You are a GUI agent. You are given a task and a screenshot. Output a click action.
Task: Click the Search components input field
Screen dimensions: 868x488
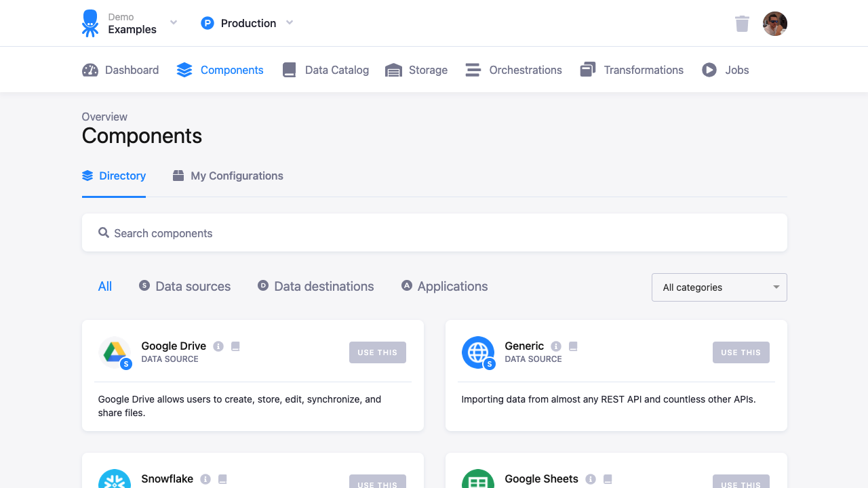(x=434, y=232)
